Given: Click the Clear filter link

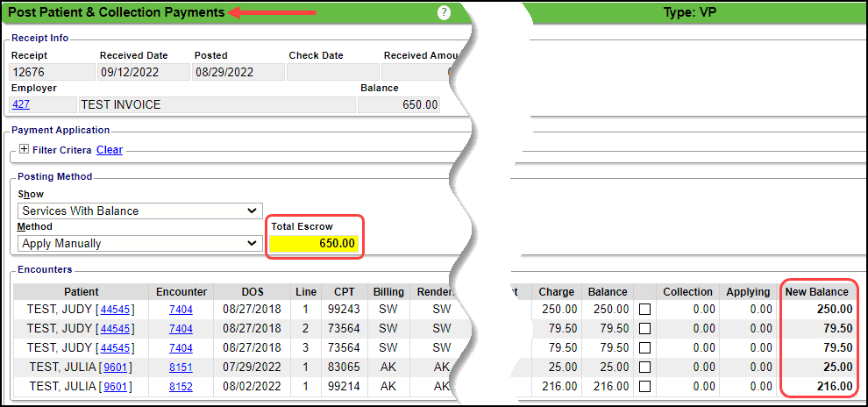Looking at the screenshot, I should [110, 150].
